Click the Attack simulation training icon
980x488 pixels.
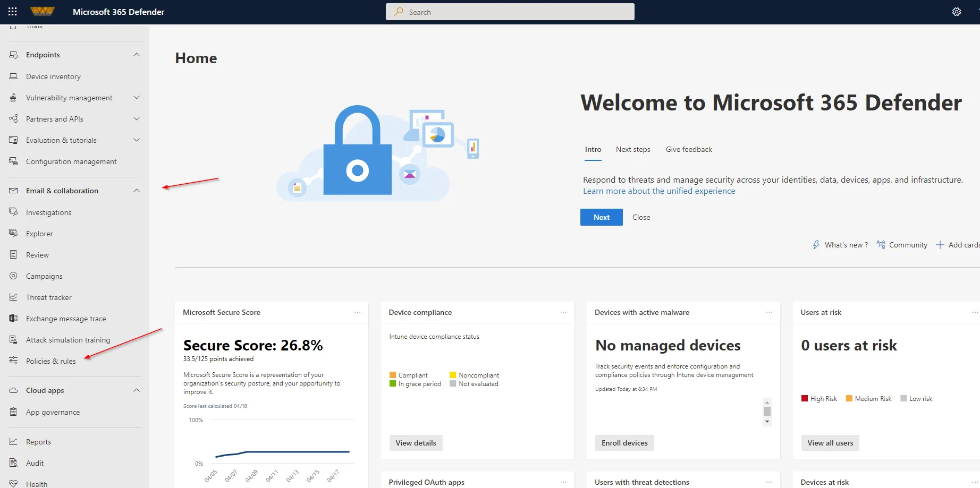pos(13,340)
